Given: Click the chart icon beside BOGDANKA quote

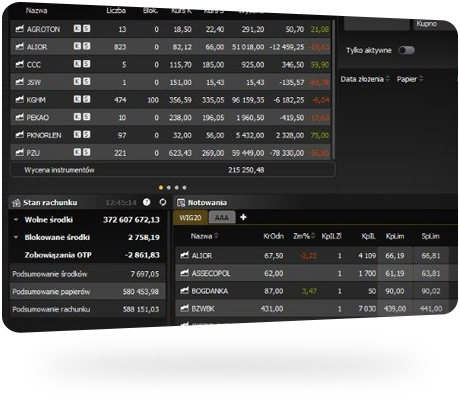Looking at the screenshot, I should click(184, 291).
